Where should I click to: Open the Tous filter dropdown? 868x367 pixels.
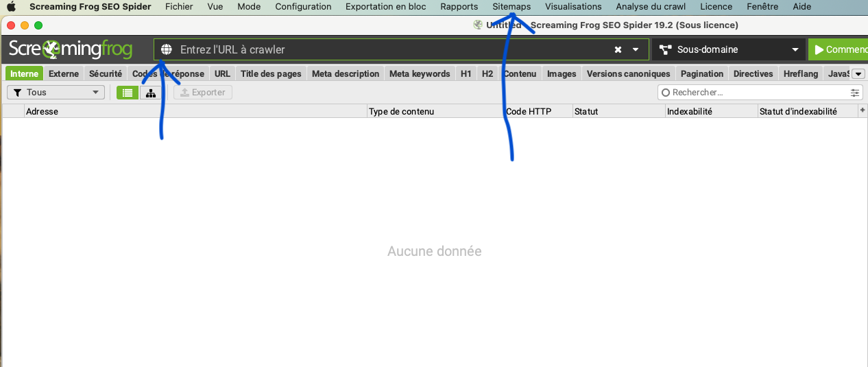point(56,92)
